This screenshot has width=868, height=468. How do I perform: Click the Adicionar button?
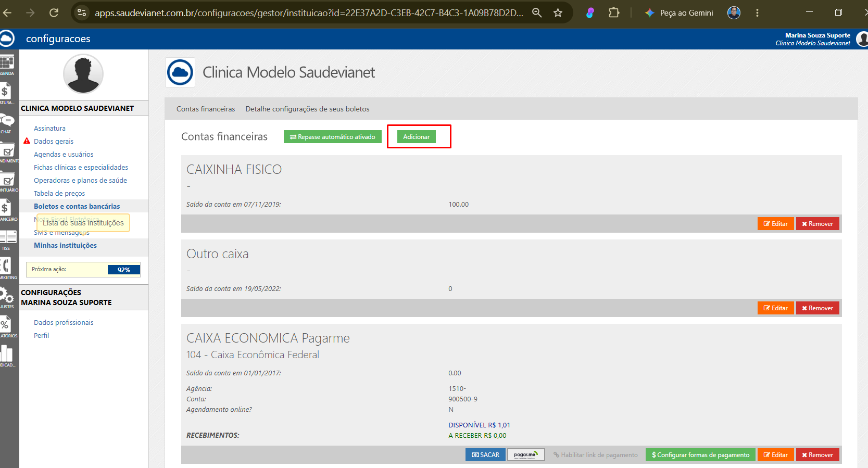[x=417, y=137]
